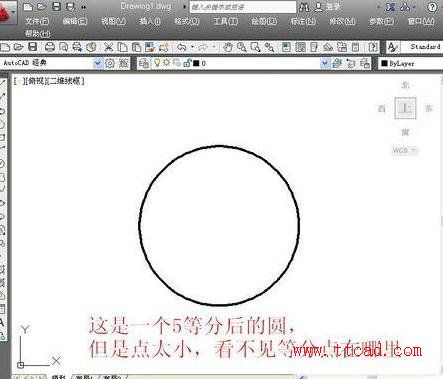This screenshot has height=379, width=443.
Task: Click 东 on the ViewCube compass
Action: tap(428, 108)
